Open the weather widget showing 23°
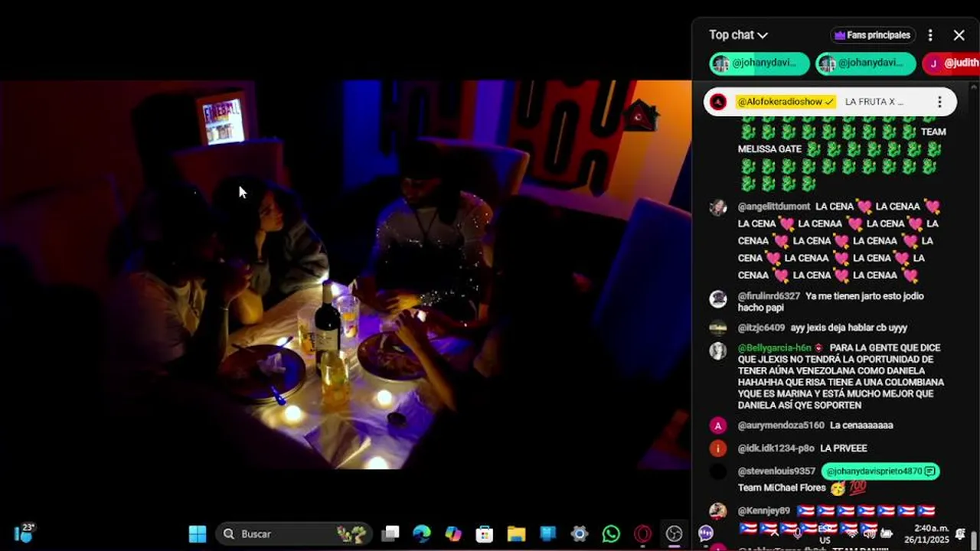This screenshot has height=551, width=980. 24,533
